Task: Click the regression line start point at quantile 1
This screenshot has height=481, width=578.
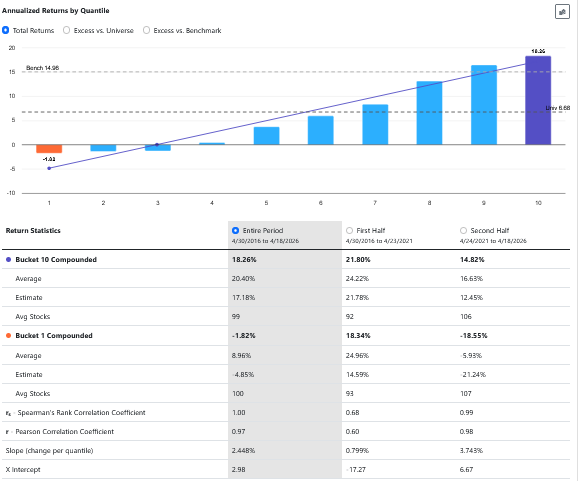Action: (49, 168)
